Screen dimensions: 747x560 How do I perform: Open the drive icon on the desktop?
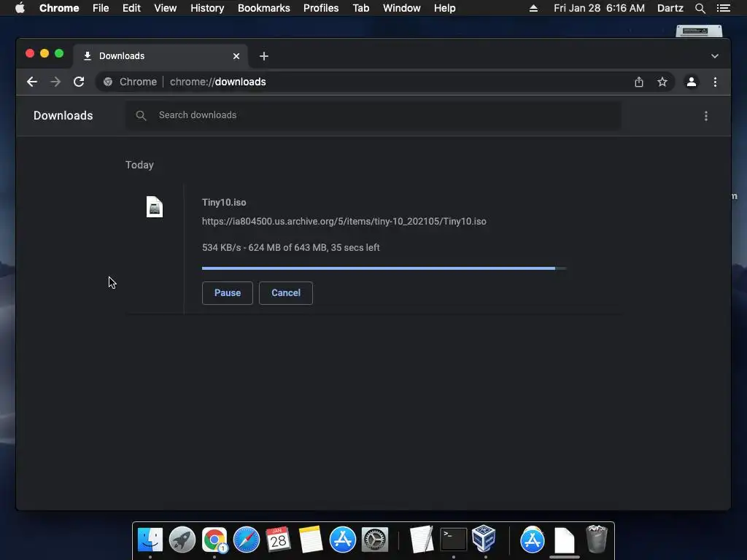(699, 31)
